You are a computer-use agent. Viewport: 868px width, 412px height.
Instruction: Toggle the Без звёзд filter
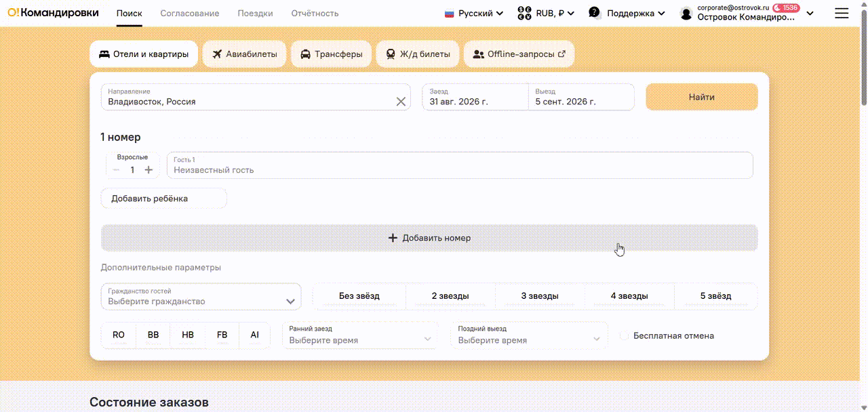coord(359,296)
